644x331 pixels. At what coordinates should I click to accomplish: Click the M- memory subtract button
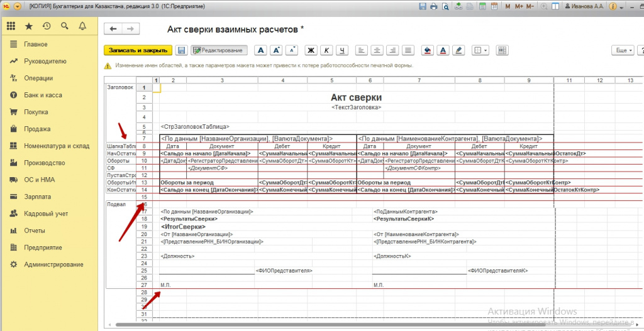pyautogui.click(x=530, y=6)
